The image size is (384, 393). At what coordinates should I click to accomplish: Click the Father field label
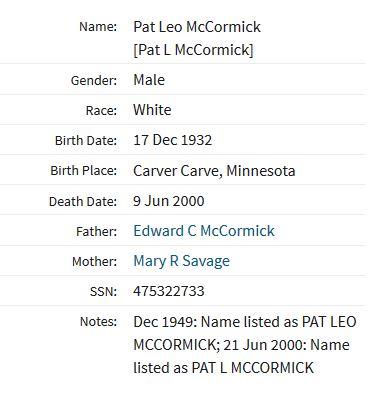coord(97,231)
